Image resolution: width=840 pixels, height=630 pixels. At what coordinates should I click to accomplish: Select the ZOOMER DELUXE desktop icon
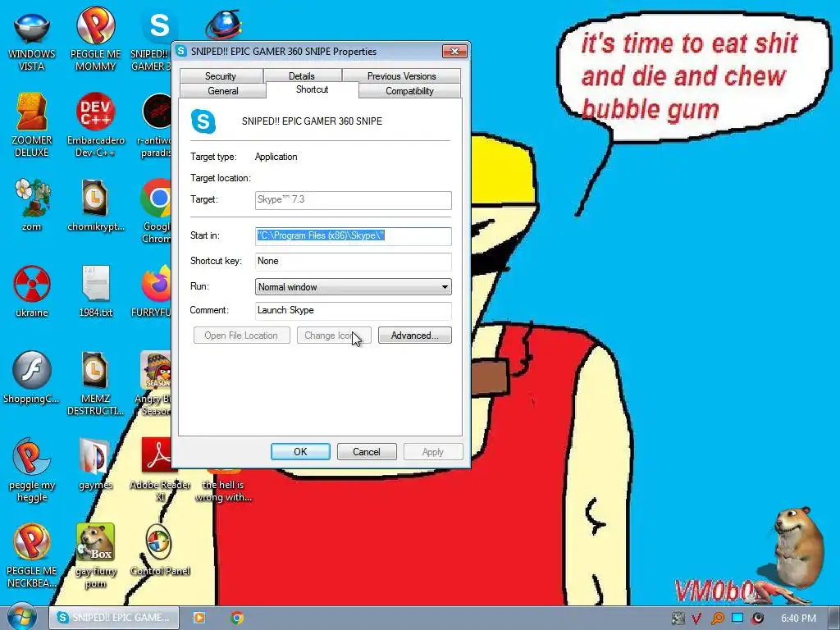[32, 126]
